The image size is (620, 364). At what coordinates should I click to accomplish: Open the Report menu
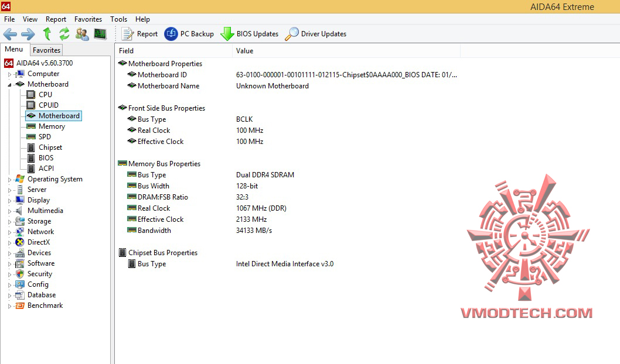click(56, 19)
